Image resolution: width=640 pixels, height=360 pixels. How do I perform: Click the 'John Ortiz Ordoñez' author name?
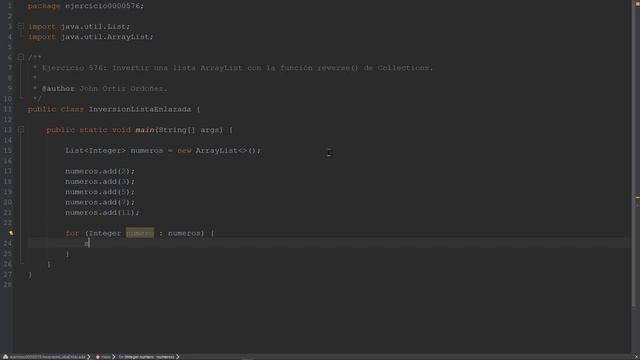[x=123, y=89]
